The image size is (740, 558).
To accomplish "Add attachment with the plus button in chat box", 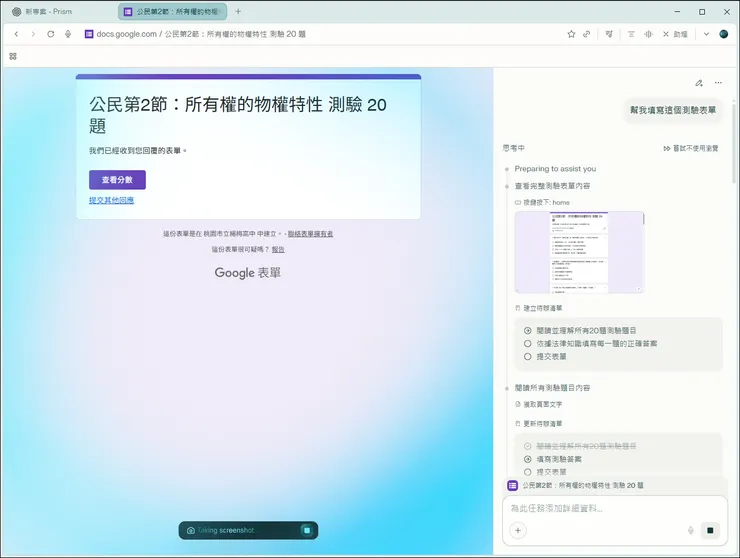I will (518, 530).
